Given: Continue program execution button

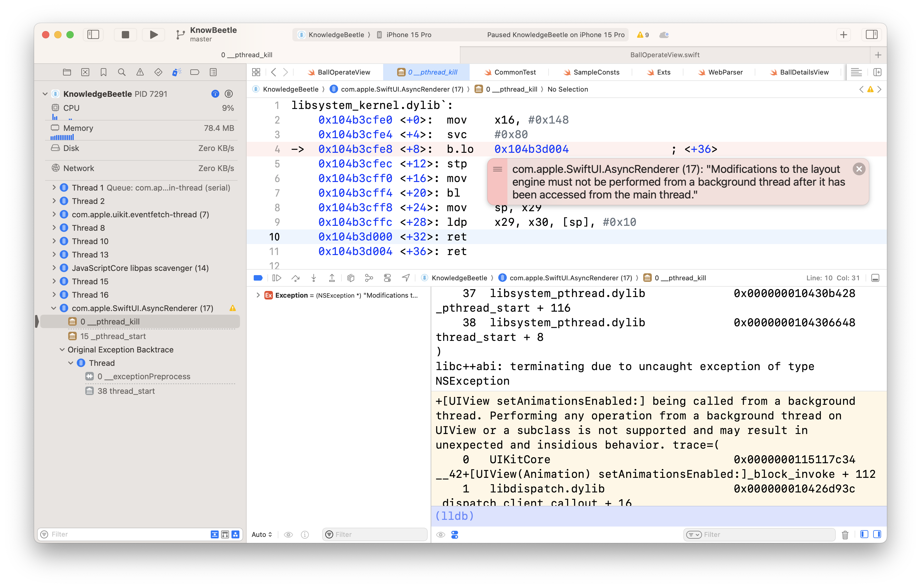Looking at the screenshot, I should pyautogui.click(x=277, y=278).
